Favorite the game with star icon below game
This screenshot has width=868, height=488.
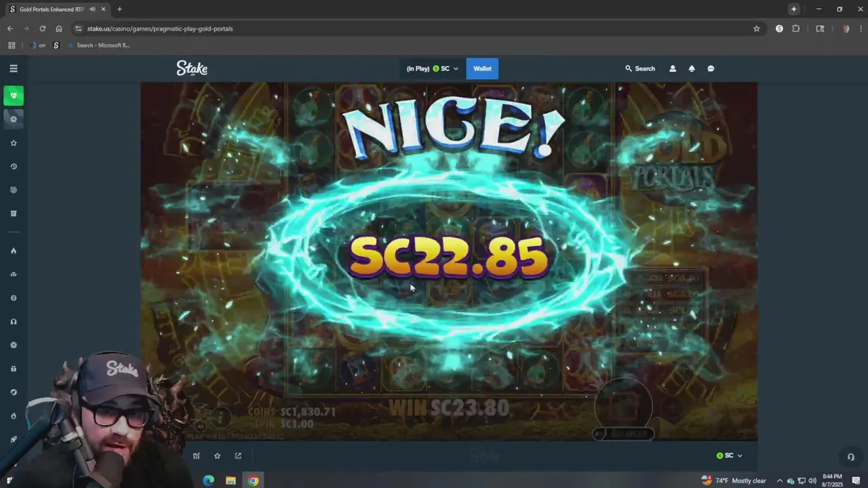(217, 456)
